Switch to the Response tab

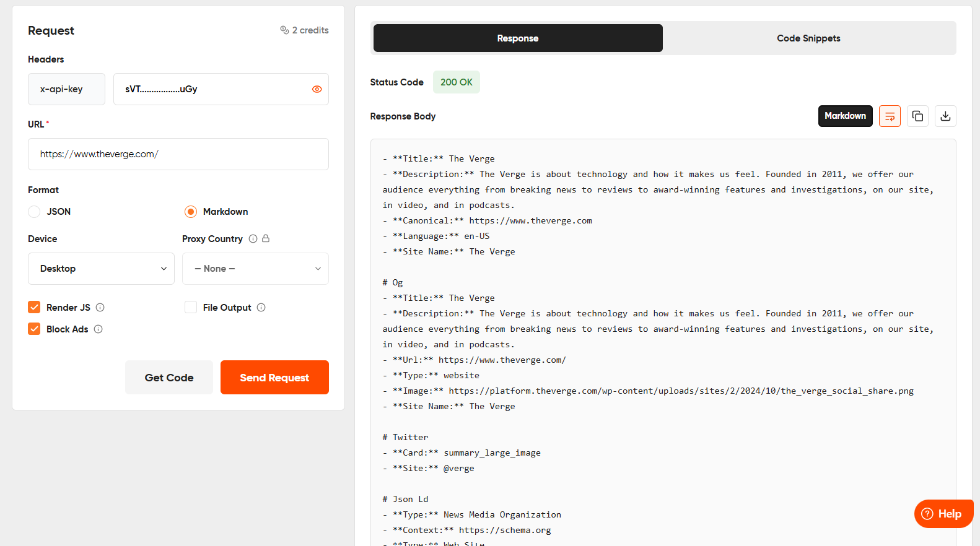click(518, 38)
